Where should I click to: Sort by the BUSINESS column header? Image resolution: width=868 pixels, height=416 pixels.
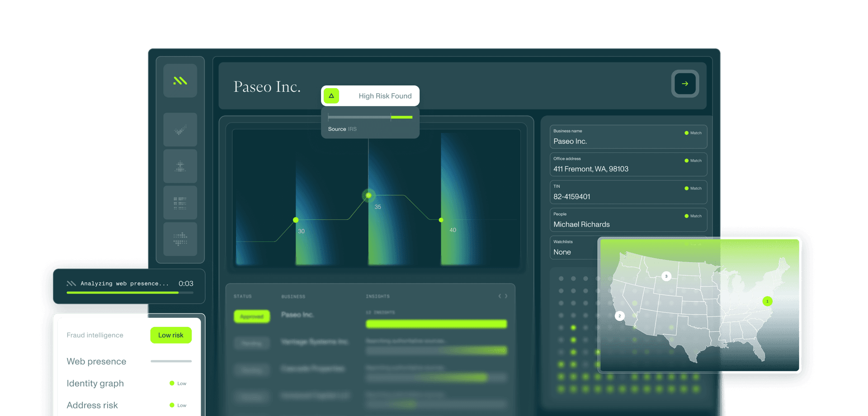tap(293, 297)
